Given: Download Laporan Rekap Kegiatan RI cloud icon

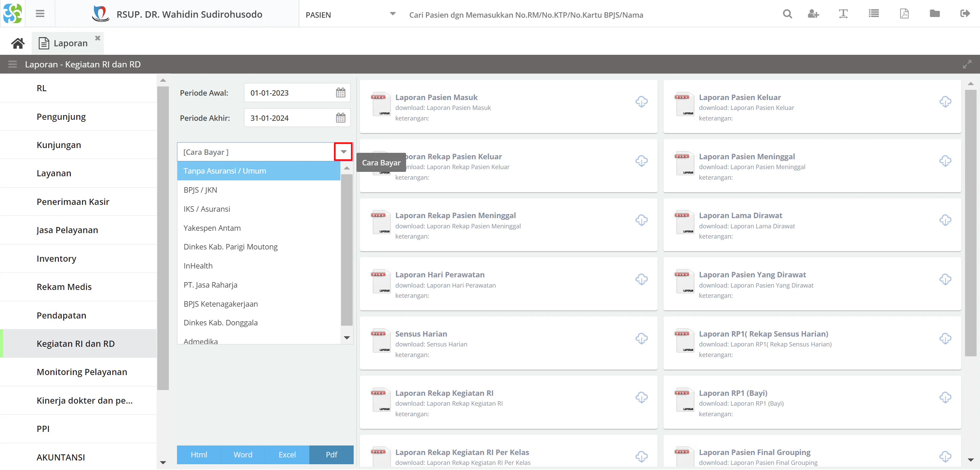Looking at the screenshot, I should [x=641, y=398].
